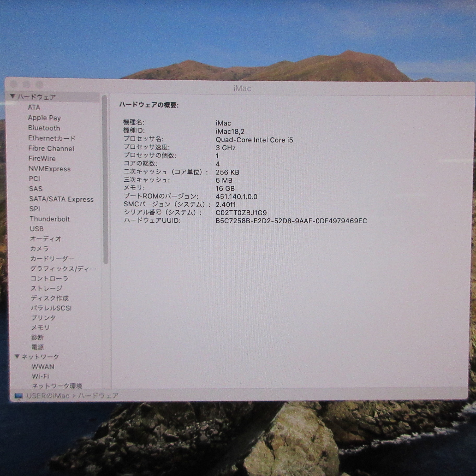The image size is (476, 476).
Task: Click the 機種名 label
Action: [x=134, y=122]
